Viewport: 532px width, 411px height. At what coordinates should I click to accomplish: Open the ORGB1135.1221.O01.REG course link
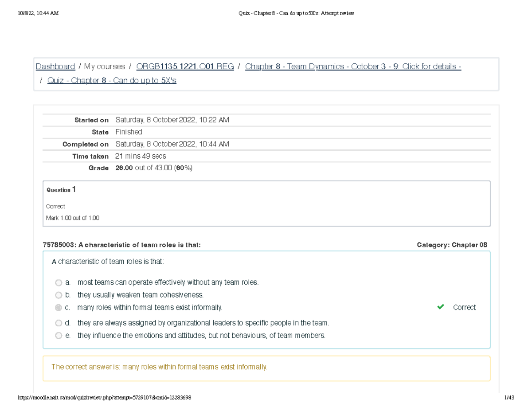[184, 66]
